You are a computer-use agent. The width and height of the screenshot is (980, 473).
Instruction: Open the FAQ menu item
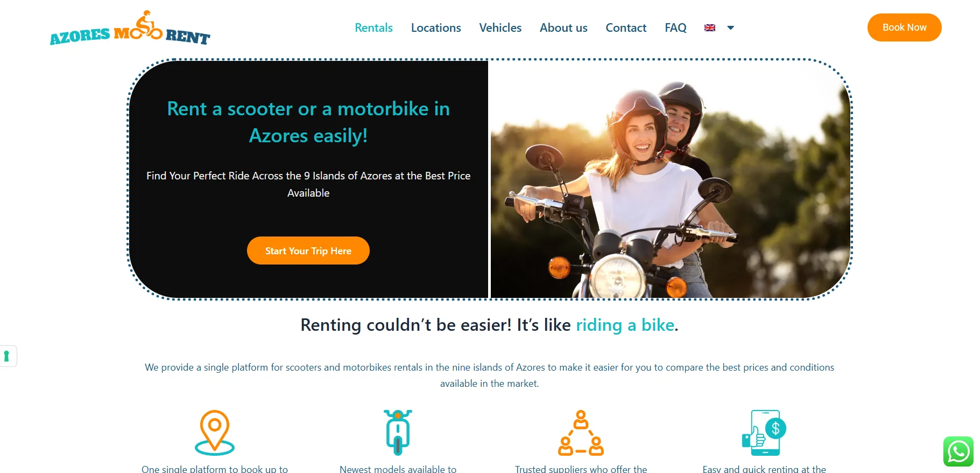click(x=675, y=27)
